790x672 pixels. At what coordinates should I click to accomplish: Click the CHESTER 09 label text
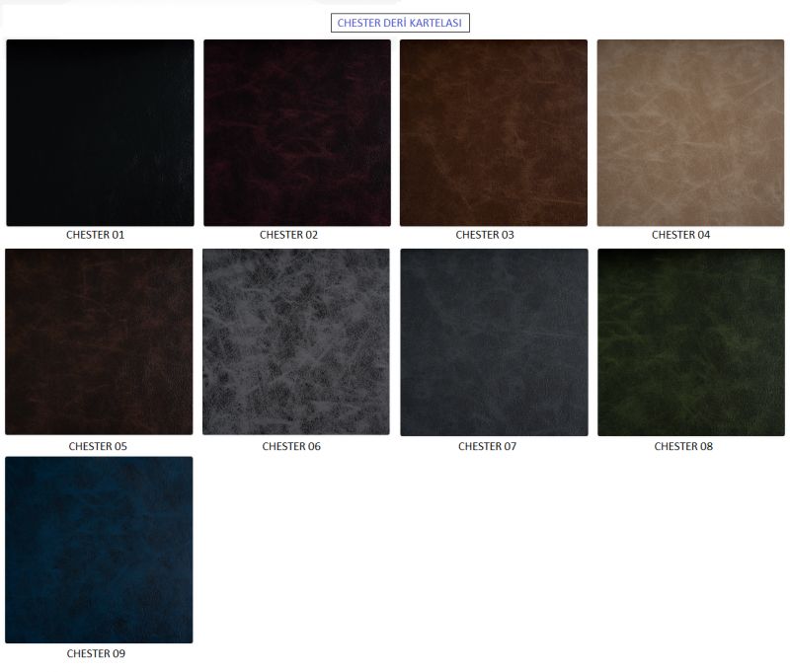(x=96, y=653)
